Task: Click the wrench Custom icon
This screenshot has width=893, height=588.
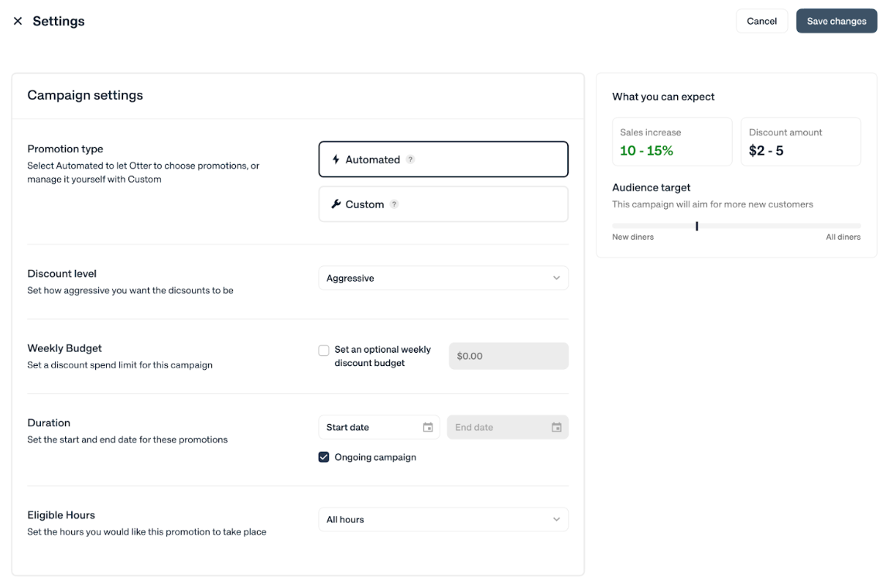Action: pyautogui.click(x=336, y=203)
